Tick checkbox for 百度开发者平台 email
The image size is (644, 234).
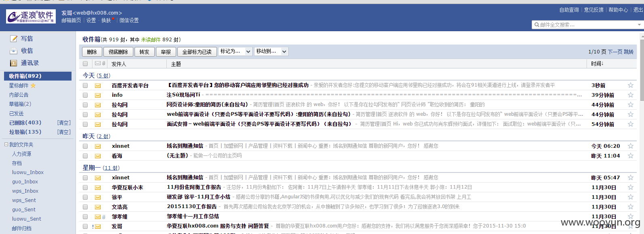click(x=85, y=85)
